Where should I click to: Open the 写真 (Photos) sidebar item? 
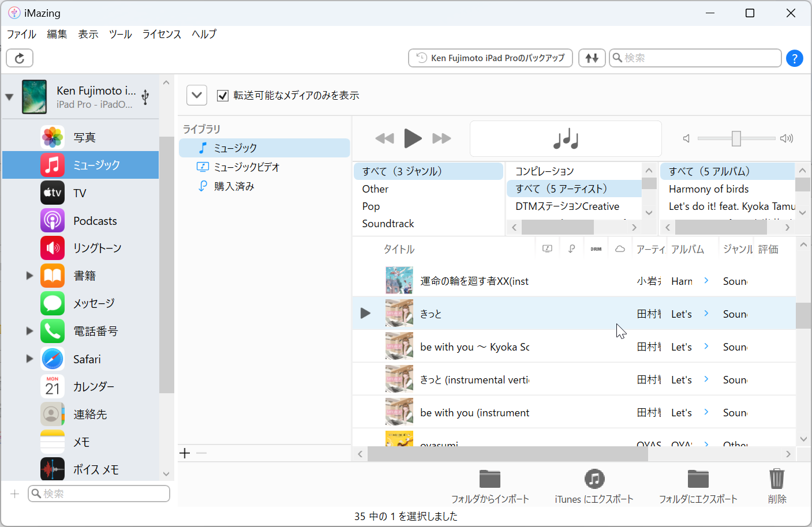(x=81, y=137)
